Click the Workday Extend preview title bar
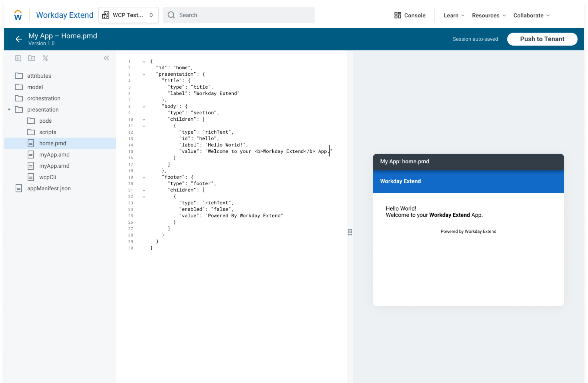This screenshot has width=588, height=383. pos(468,181)
